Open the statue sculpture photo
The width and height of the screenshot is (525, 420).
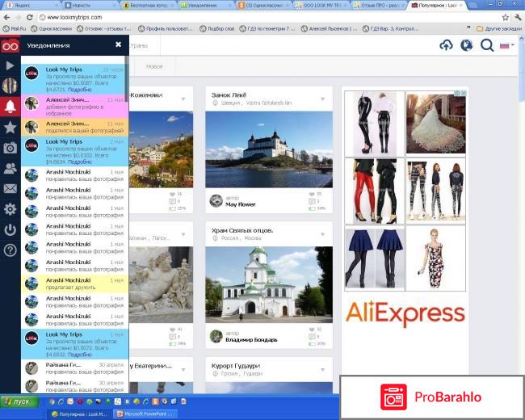(x=161, y=284)
